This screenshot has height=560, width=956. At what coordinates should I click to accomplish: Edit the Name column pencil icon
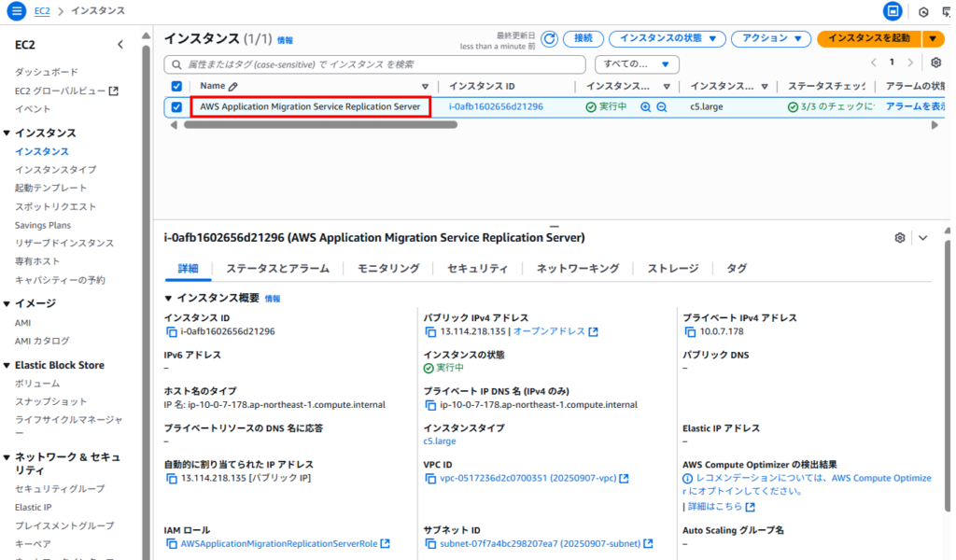[x=232, y=87]
